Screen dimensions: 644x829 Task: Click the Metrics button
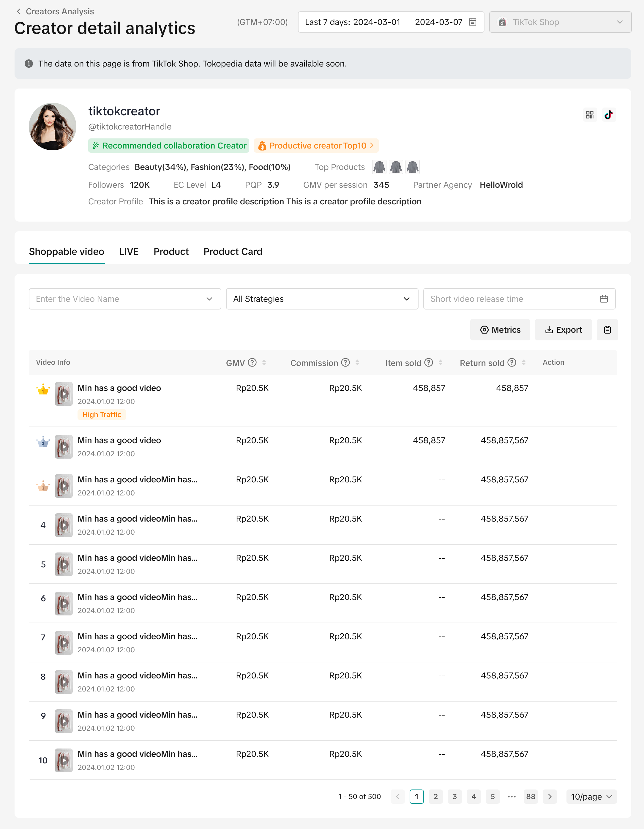point(500,329)
